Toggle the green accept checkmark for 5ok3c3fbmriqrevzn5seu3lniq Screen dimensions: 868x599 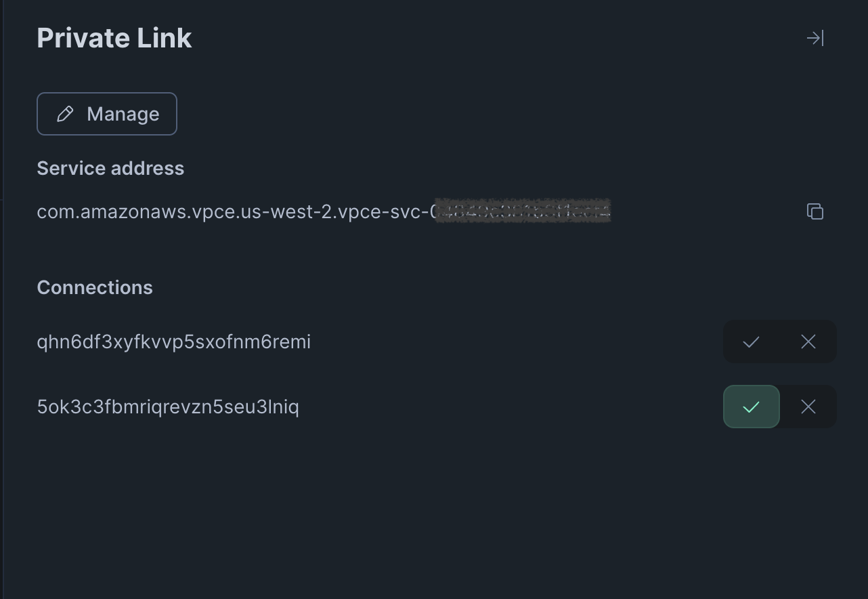click(751, 407)
